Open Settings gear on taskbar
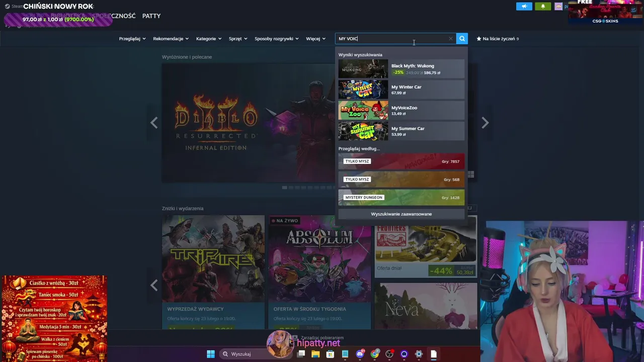Viewport: 644px width, 362px height. coord(419,354)
